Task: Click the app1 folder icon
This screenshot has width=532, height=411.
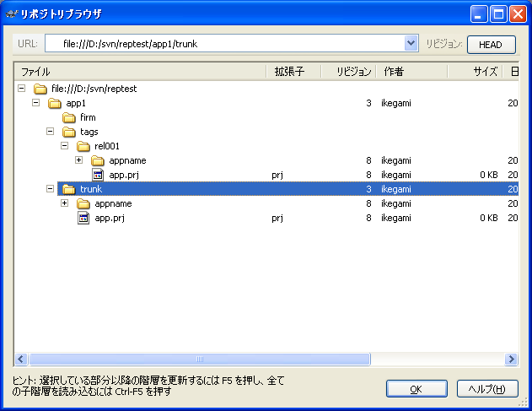Action: click(x=54, y=103)
